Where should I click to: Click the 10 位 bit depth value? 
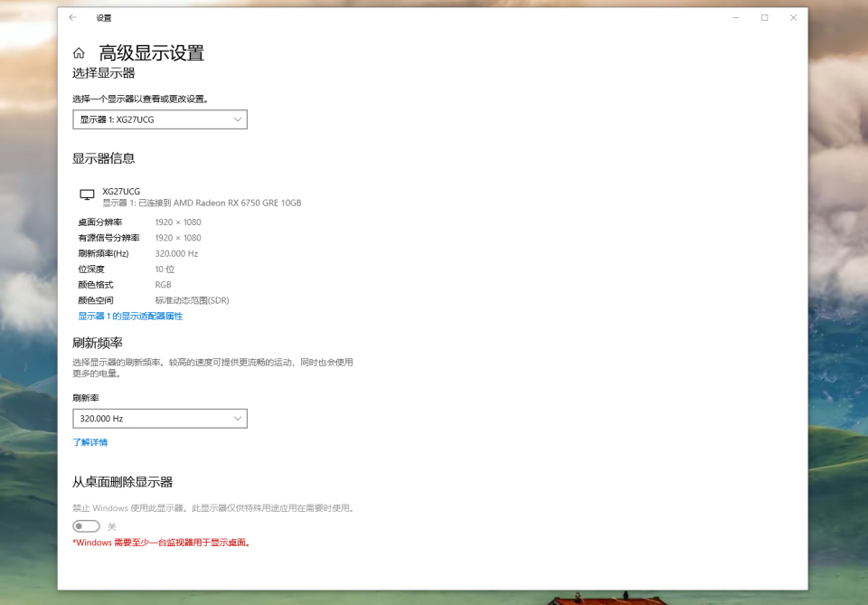[165, 269]
